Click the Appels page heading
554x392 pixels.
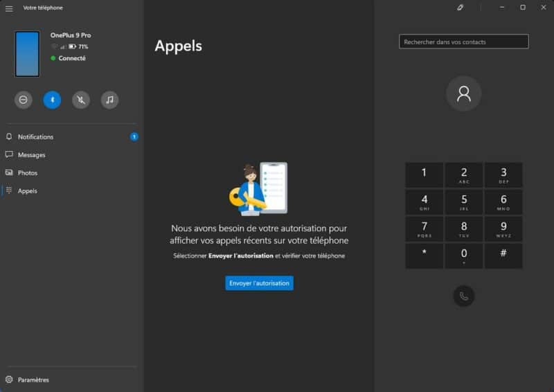(x=179, y=46)
